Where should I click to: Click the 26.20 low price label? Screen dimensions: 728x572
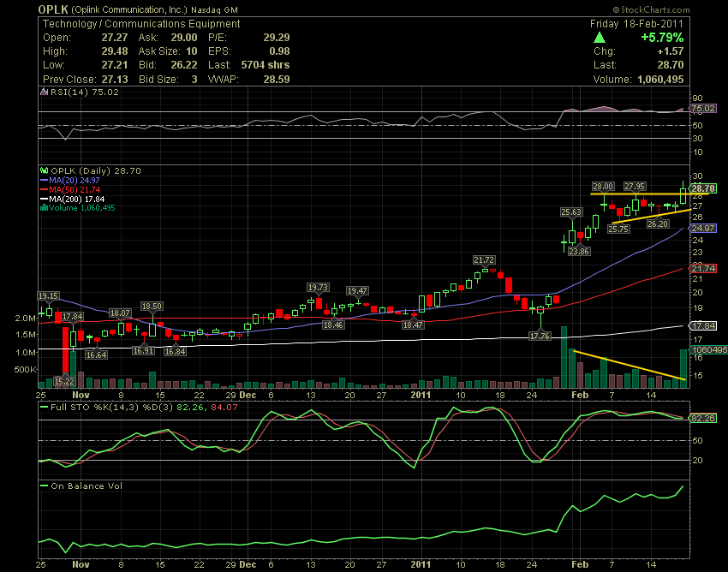click(658, 223)
